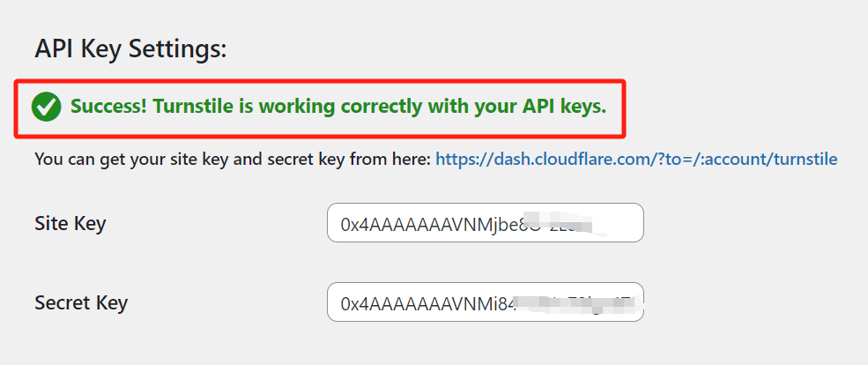Select the API Key Settings heading
Screen dimensions: 868x365
130,50
